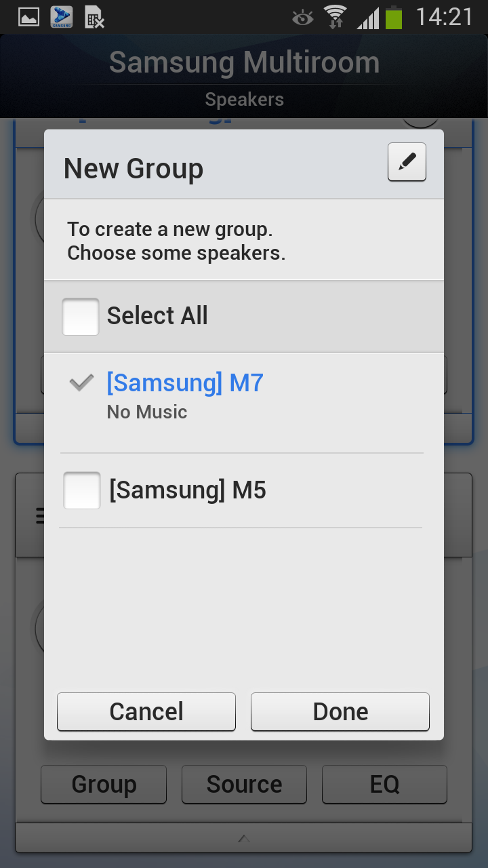Screen dimensions: 488x868
Task: Open the Source options button
Action: (244, 784)
